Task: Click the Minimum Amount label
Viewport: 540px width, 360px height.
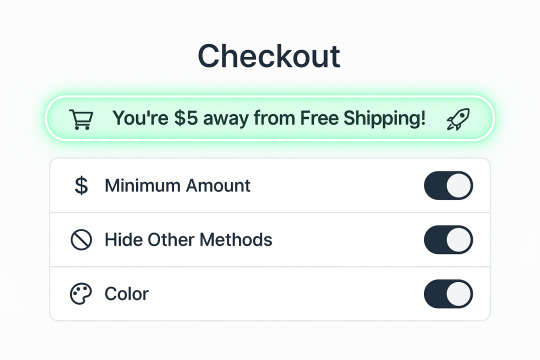Action: click(177, 186)
